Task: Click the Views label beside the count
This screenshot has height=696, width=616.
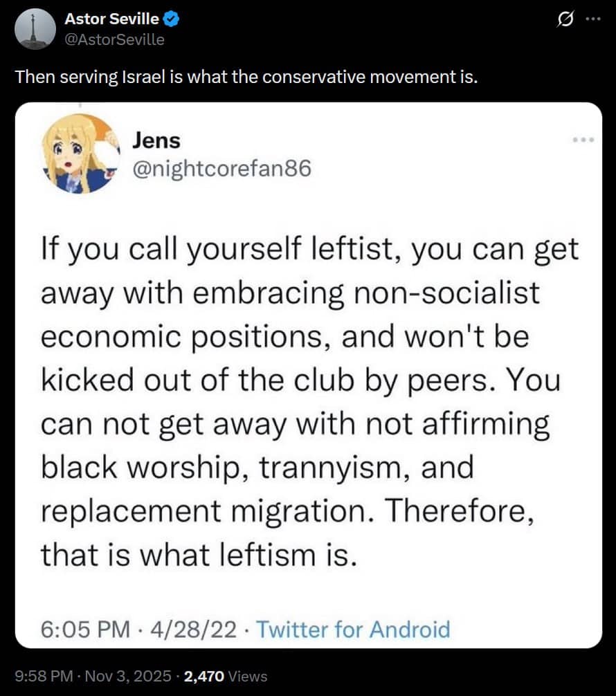Action: [x=247, y=676]
